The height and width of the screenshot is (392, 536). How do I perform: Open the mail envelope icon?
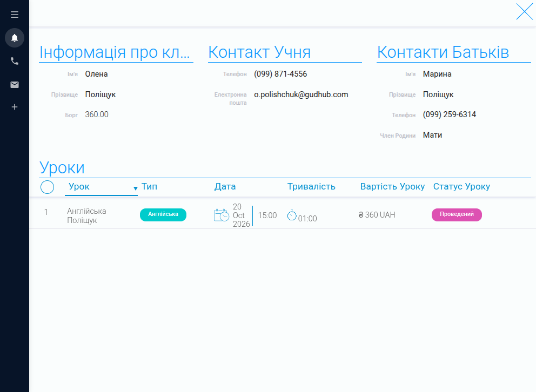point(15,85)
